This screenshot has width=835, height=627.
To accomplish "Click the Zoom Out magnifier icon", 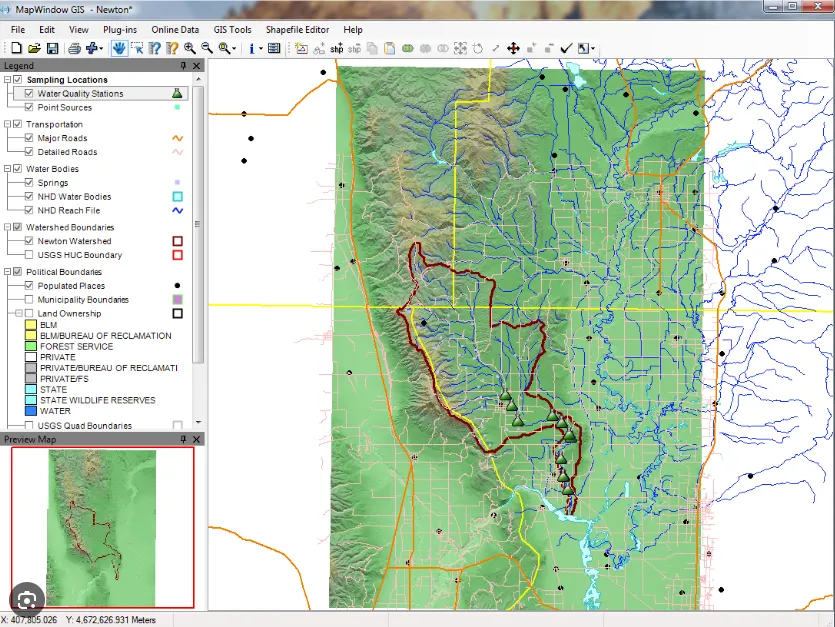I will tap(207, 48).
